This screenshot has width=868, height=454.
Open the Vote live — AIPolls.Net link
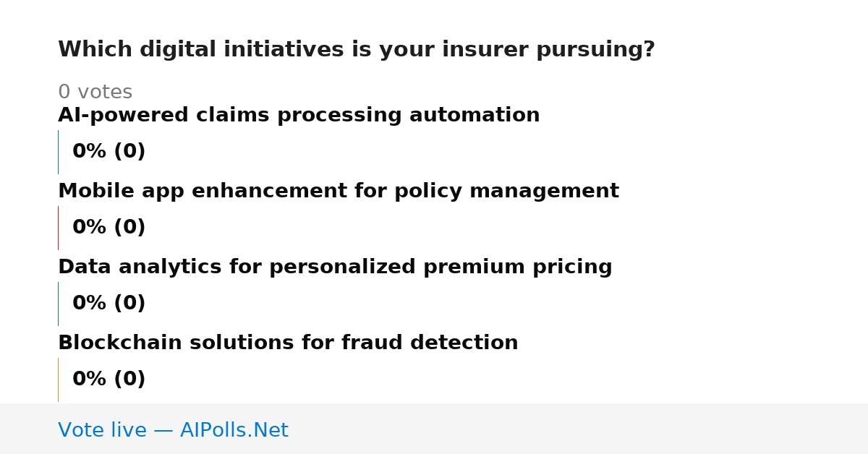coord(173,430)
